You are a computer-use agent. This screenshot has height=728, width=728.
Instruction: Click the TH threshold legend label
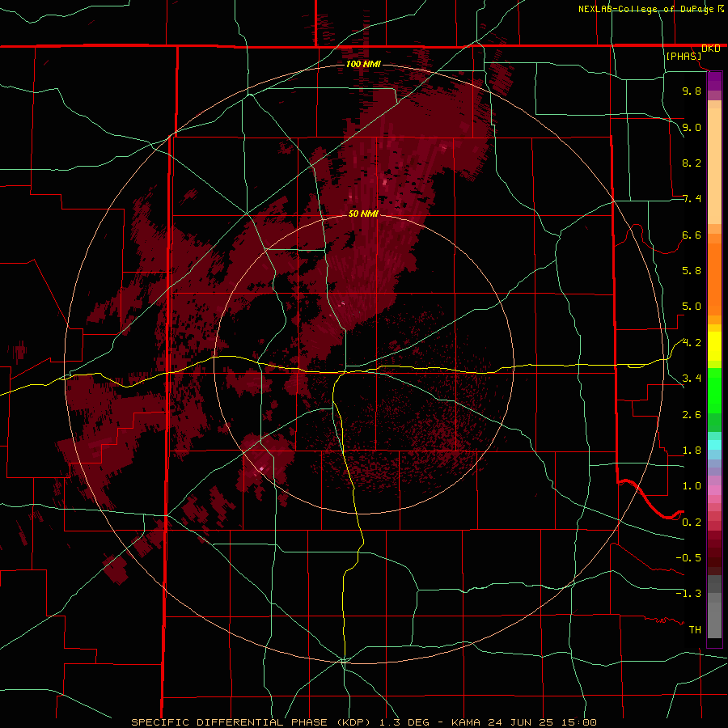pyautogui.click(x=695, y=630)
